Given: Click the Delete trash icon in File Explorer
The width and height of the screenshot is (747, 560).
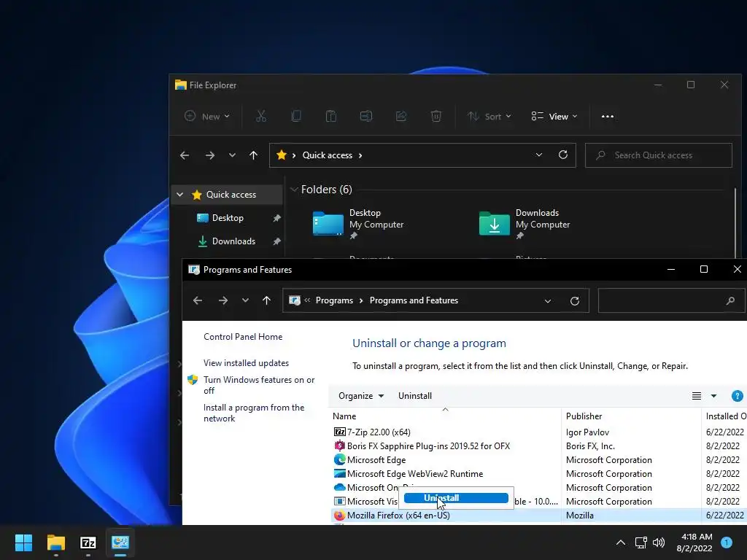Looking at the screenshot, I should (436, 116).
